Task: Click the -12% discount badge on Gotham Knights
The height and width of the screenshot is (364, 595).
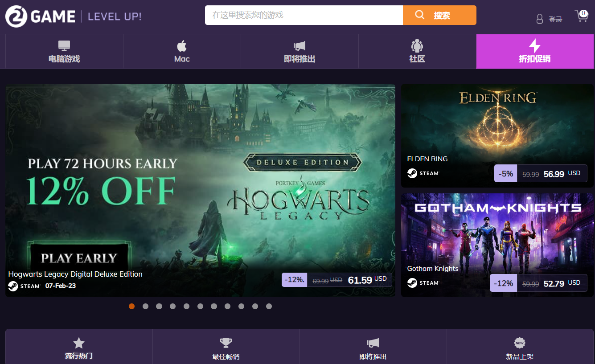Action: (x=503, y=283)
